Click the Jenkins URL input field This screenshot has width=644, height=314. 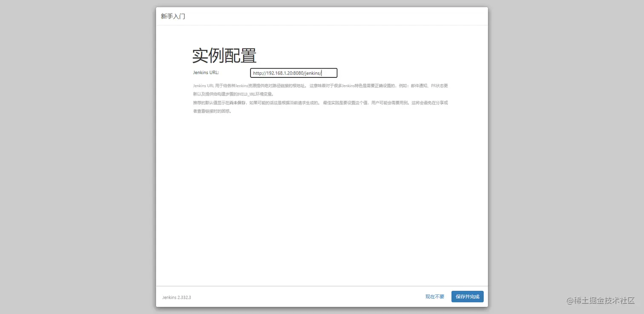coord(294,73)
